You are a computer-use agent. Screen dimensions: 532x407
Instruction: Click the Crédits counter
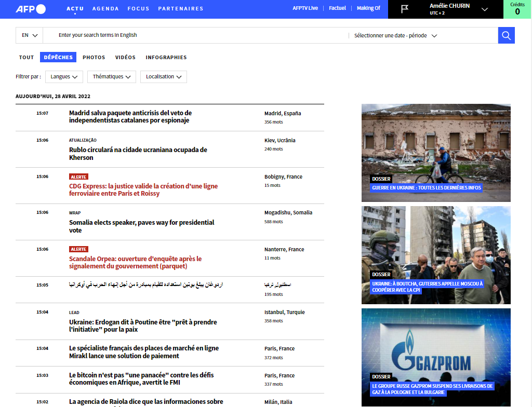tap(517, 9)
